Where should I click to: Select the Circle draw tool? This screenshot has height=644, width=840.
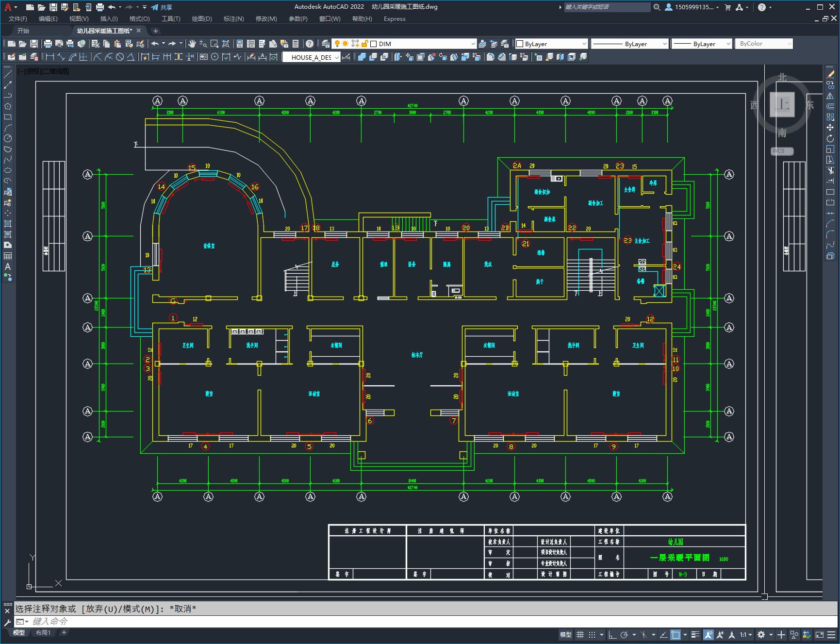[8, 138]
